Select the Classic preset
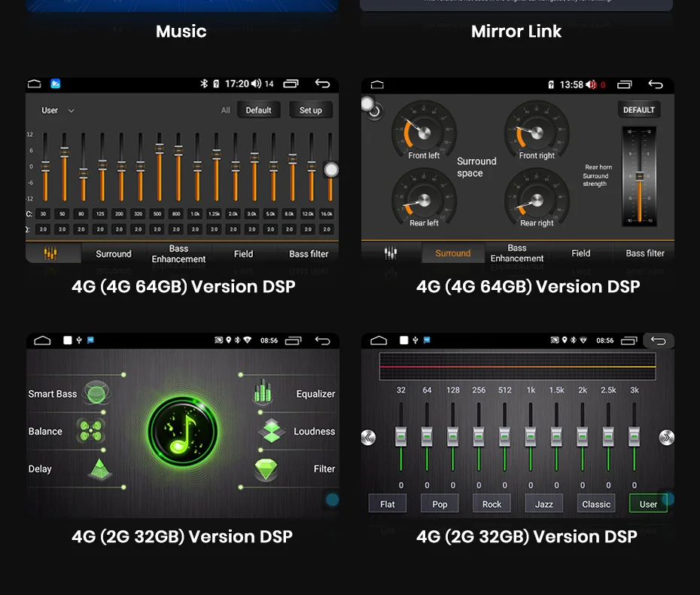This screenshot has width=700, height=595. click(596, 504)
